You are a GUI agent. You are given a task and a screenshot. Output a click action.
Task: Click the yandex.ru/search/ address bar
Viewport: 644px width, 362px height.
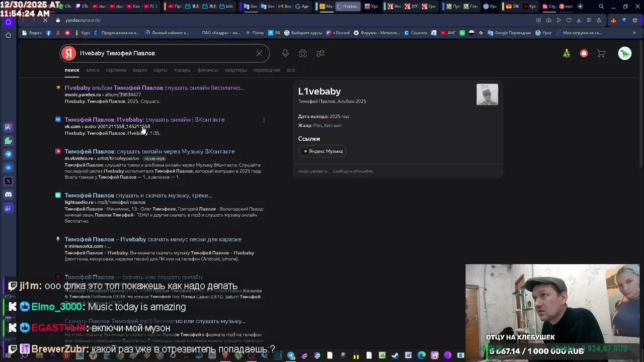click(x=83, y=20)
